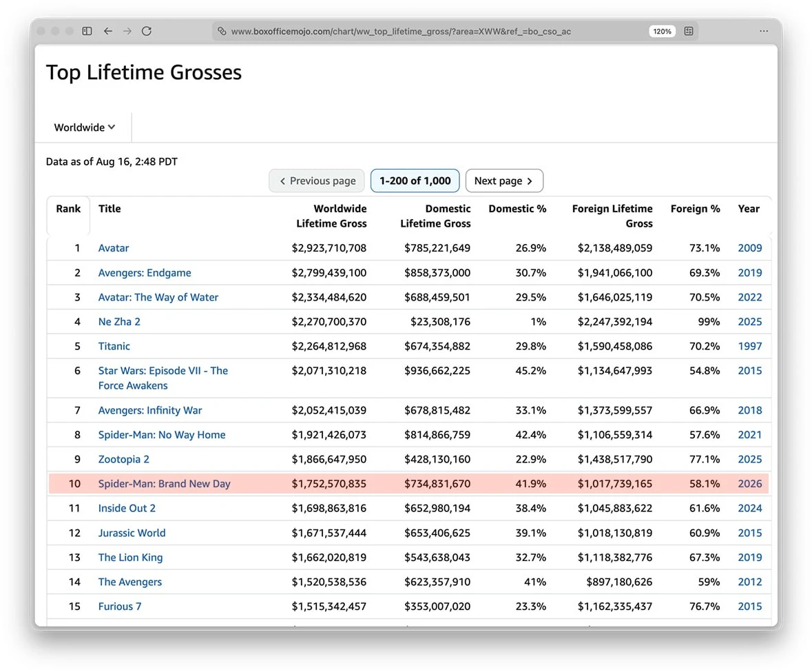The width and height of the screenshot is (812, 672).
Task: Click the Previous page button
Action: (317, 181)
